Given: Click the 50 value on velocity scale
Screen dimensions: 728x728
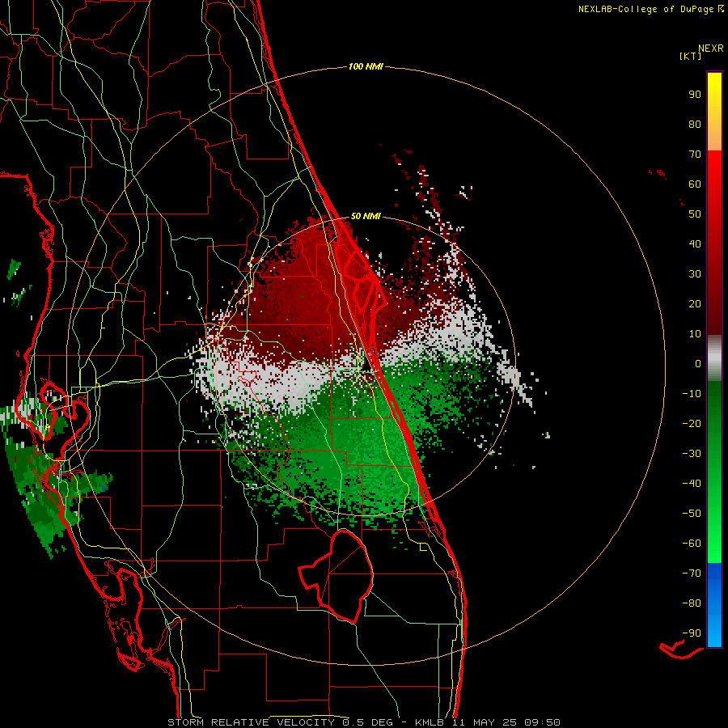Looking at the screenshot, I should (695, 214).
